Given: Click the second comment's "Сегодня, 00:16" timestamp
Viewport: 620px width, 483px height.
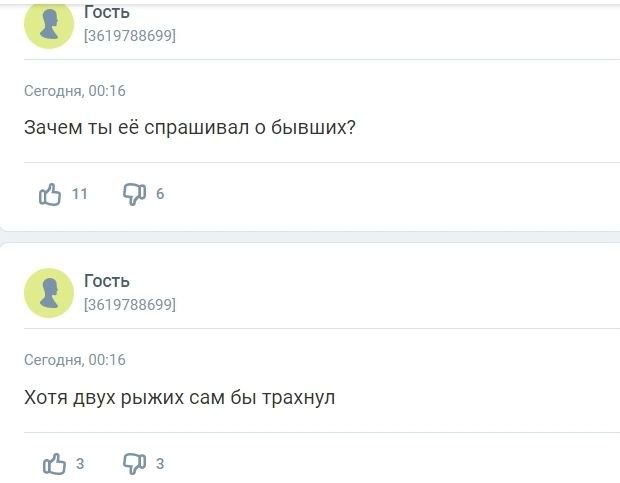Looking at the screenshot, I should pos(75,360).
